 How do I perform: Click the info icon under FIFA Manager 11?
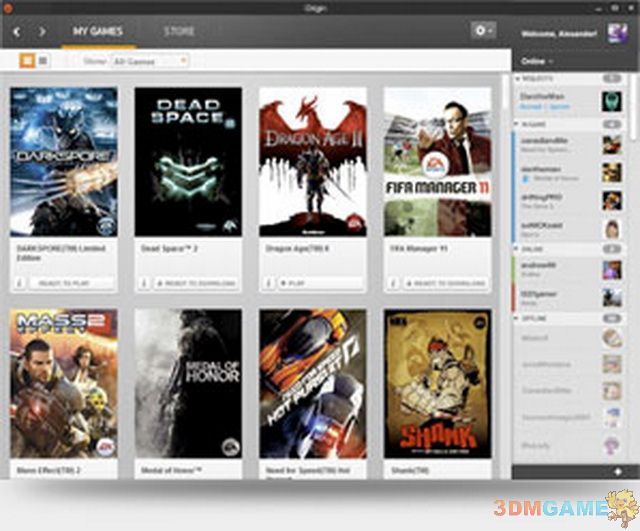pos(393,283)
